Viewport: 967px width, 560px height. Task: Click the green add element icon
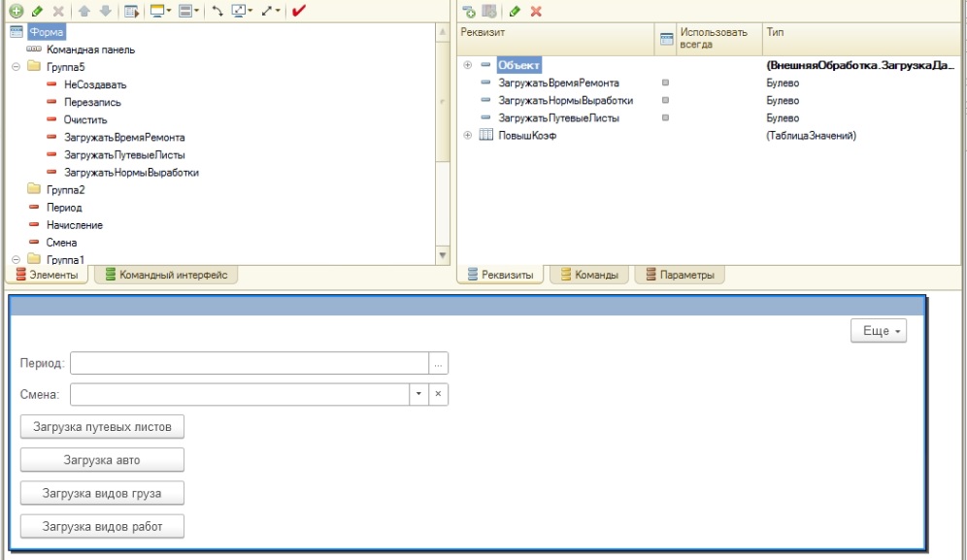[16, 11]
